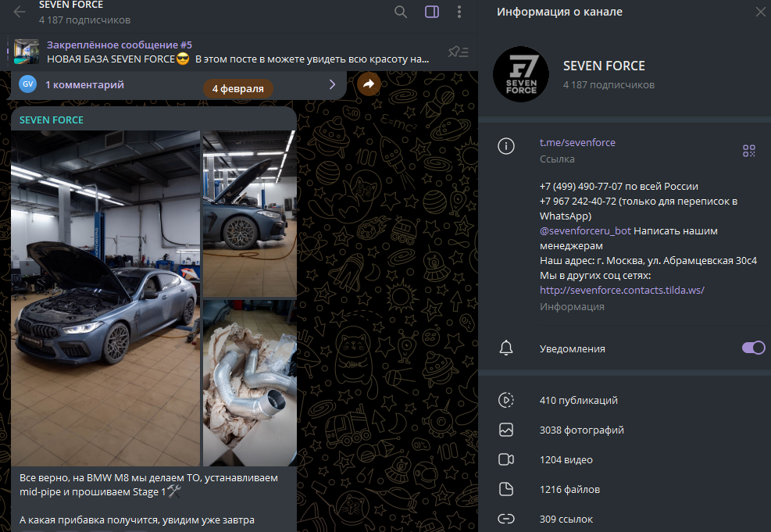This screenshot has height=532, width=771.
Task: Open the 410 публикаций section
Action: tap(578, 400)
